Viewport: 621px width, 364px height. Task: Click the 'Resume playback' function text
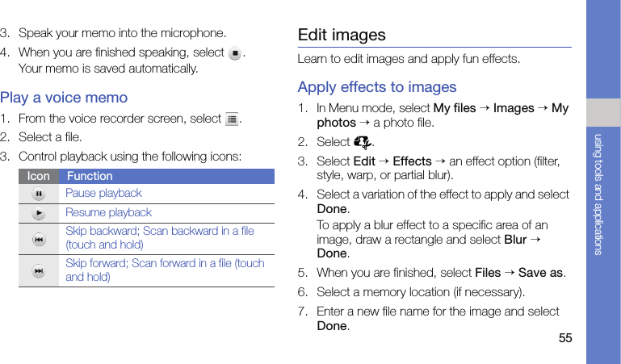pyautogui.click(x=108, y=213)
